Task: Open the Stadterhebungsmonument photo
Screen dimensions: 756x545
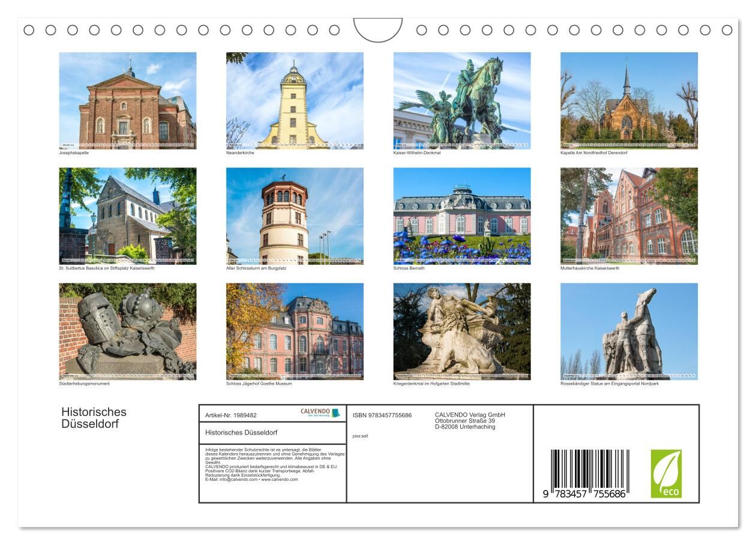Action: [128, 331]
